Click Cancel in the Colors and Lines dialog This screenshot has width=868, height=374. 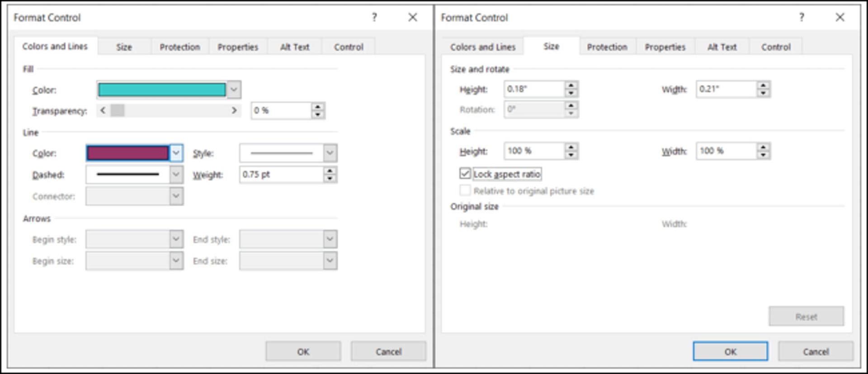coord(388,351)
